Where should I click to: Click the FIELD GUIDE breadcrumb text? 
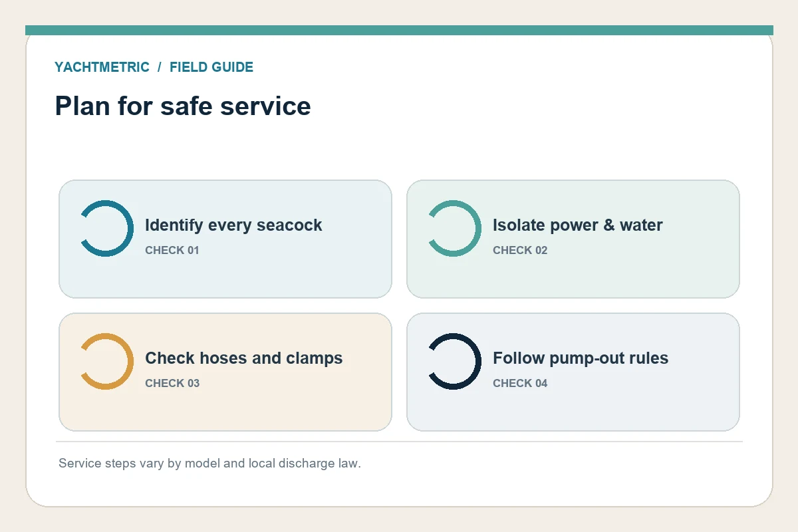click(x=211, y=67)
